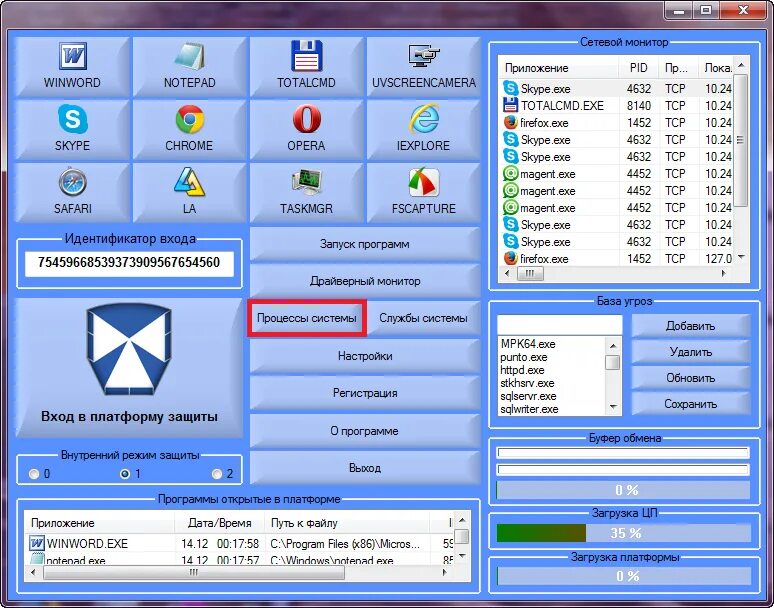The image size is (774, 608).
Task: Launch WINWORD from the program grid
Action: 73,67
